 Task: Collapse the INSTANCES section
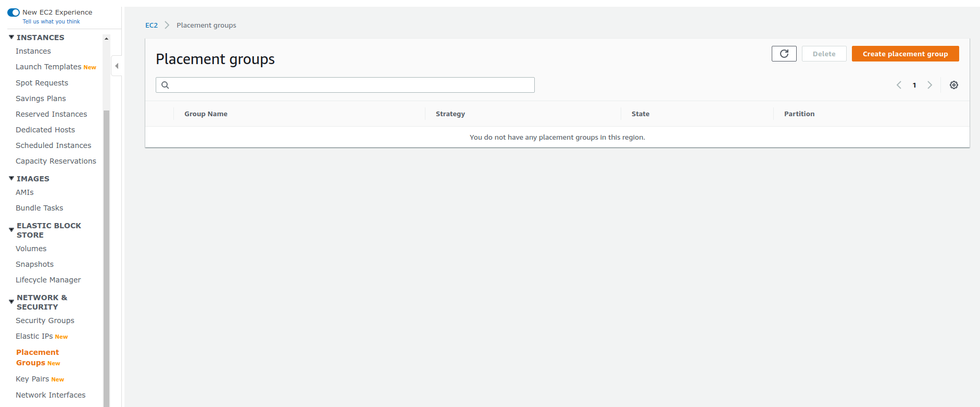pos(11,37)
